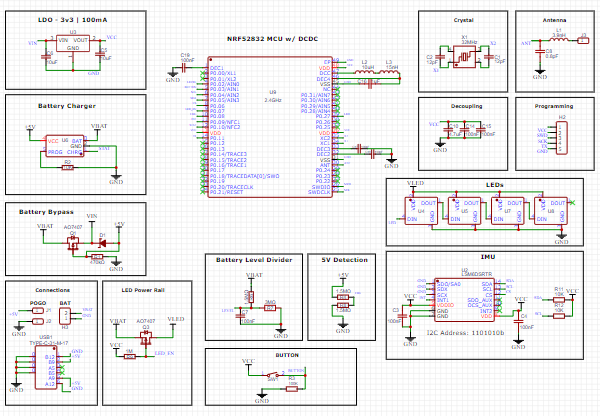The height and width of the screenshot is (416, 600).
Task: Select diode D1 in Battery Bypass
Action: [103, 243]
